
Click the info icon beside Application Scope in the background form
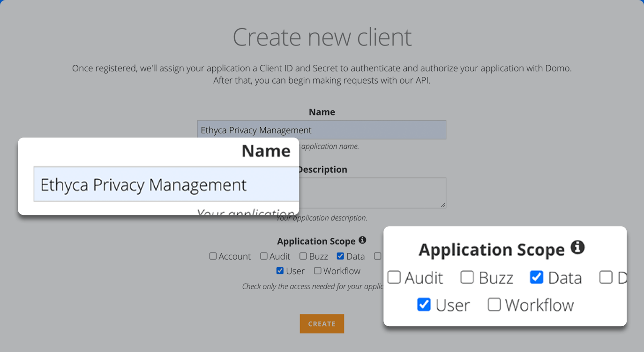point(362,240)
